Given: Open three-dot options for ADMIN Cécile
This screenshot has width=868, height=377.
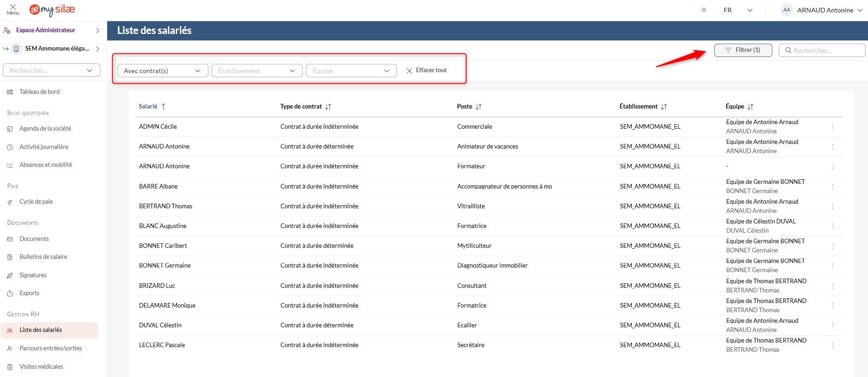Looking at the screenshot, I should coord(832,127).
